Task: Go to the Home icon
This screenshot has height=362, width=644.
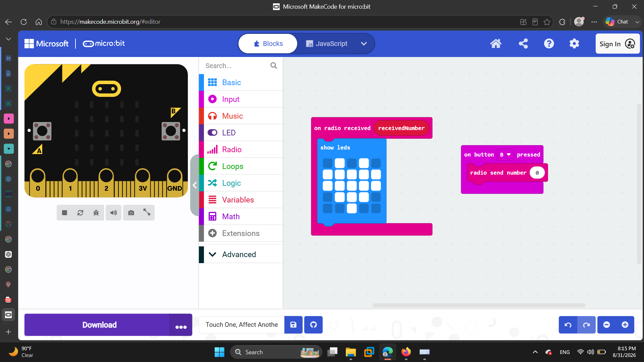Action: [496, 44]
